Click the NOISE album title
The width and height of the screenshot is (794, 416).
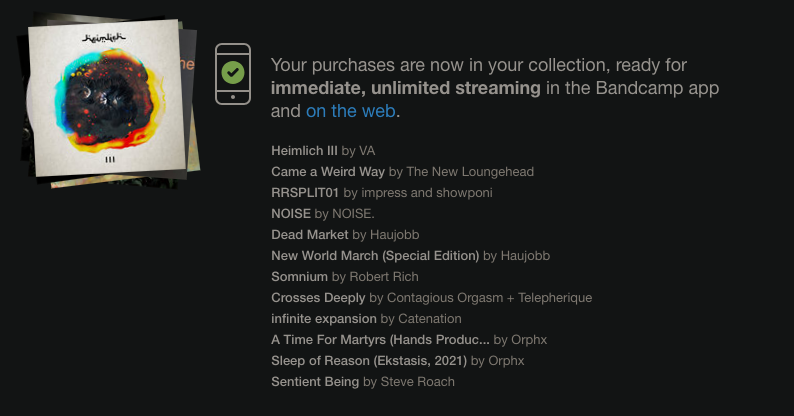(291, 213)
